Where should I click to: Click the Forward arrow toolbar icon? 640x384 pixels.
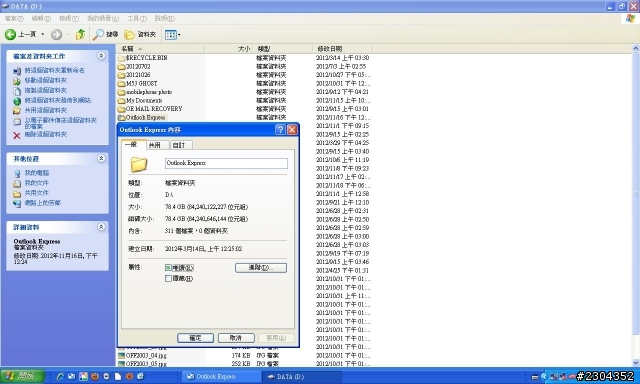pyautogui.click(x=56, y=35)
